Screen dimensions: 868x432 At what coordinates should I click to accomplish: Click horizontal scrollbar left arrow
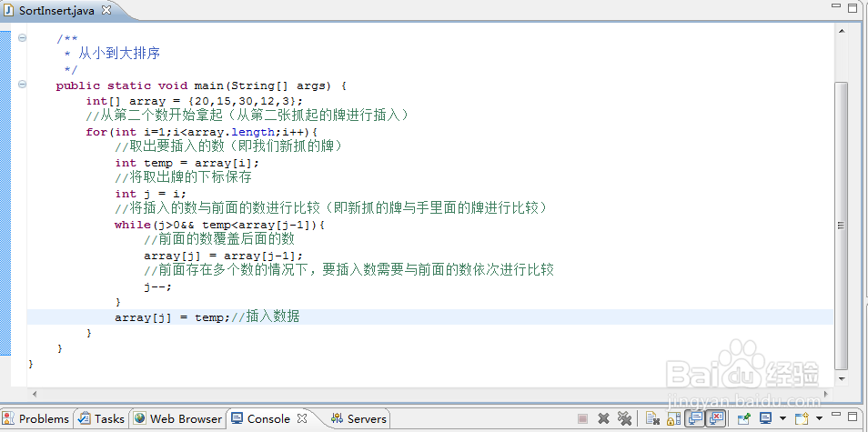(x=35, y=394)
